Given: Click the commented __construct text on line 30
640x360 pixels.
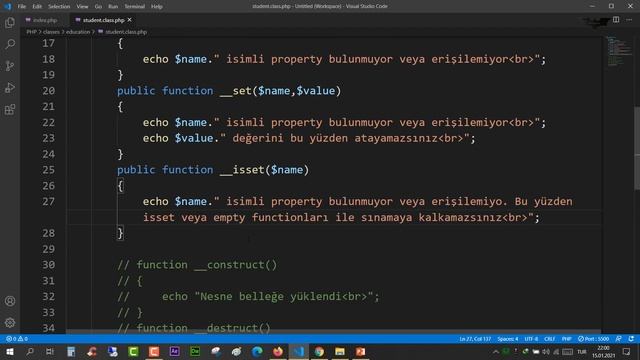Looking at the screenshot, I should (236, 265).
